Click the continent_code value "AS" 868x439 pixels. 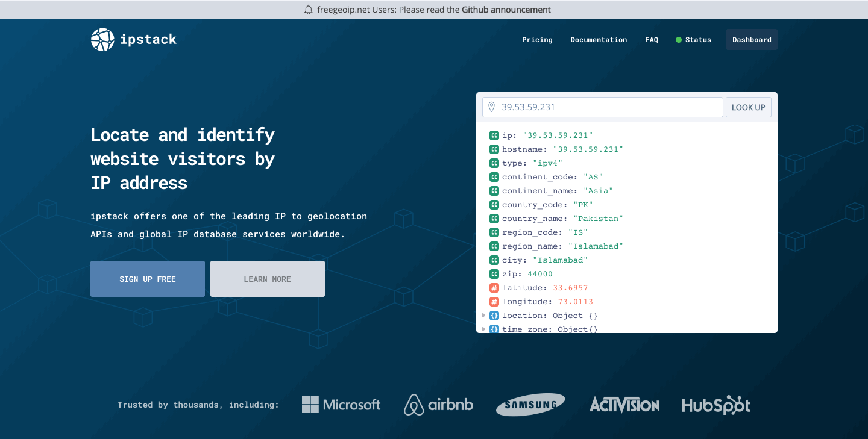593,177
